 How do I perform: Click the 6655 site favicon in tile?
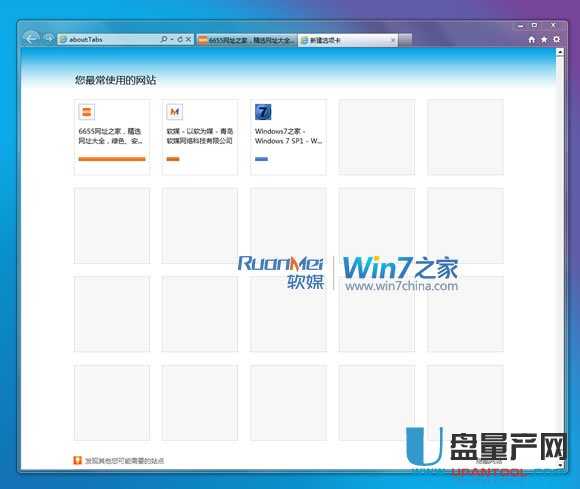coord(87,112)
